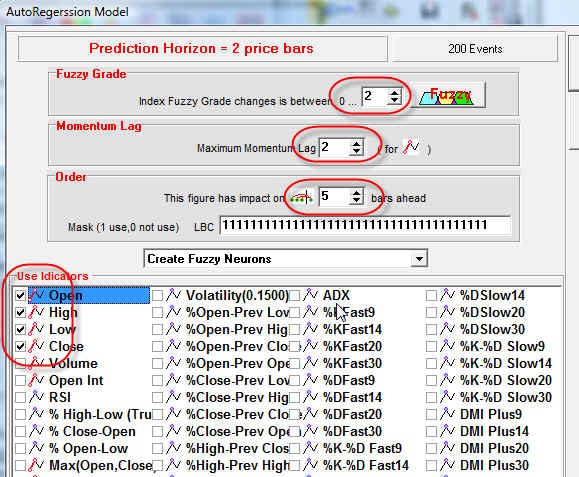The height and width of the screenshot is (477, 579).
Task: Click the colorful Fuzzy membership button
Action: 448,95
